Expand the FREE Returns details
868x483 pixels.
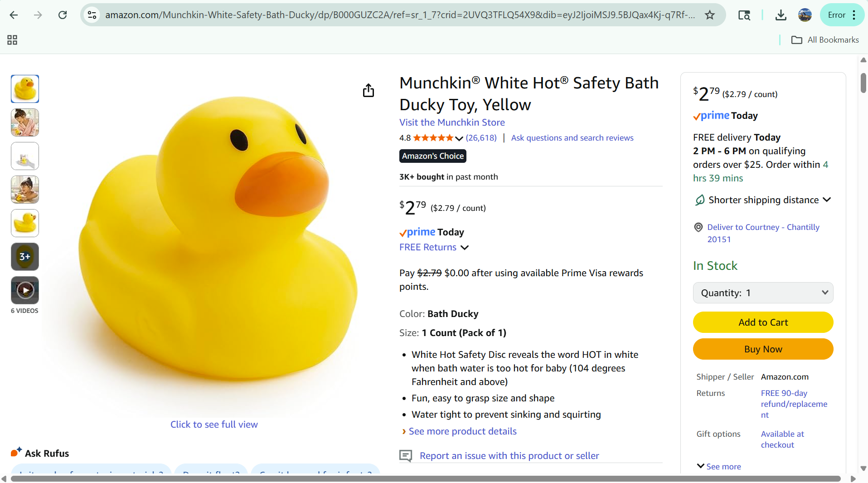(465, 248)
